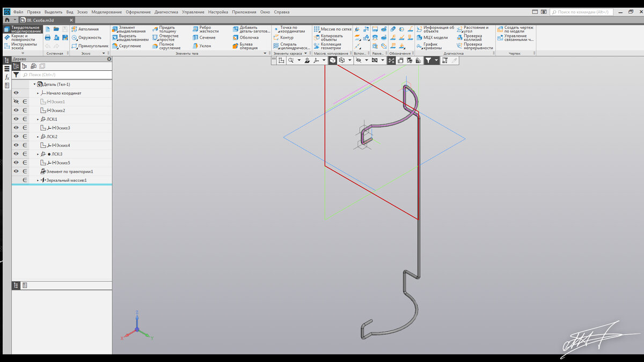Select Элемент по траектории:1 in tree

tap(67, 172)
